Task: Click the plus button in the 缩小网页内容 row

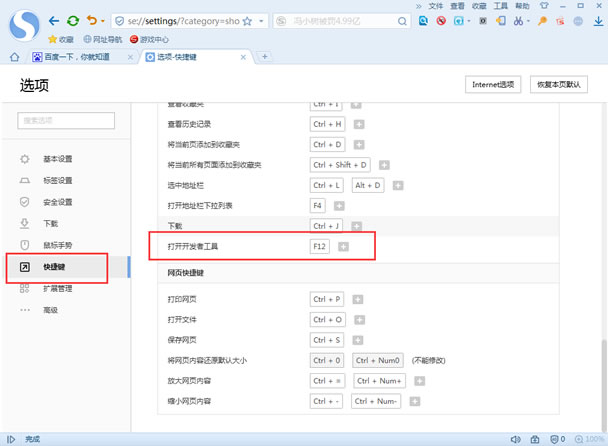Action: [415, 401]
